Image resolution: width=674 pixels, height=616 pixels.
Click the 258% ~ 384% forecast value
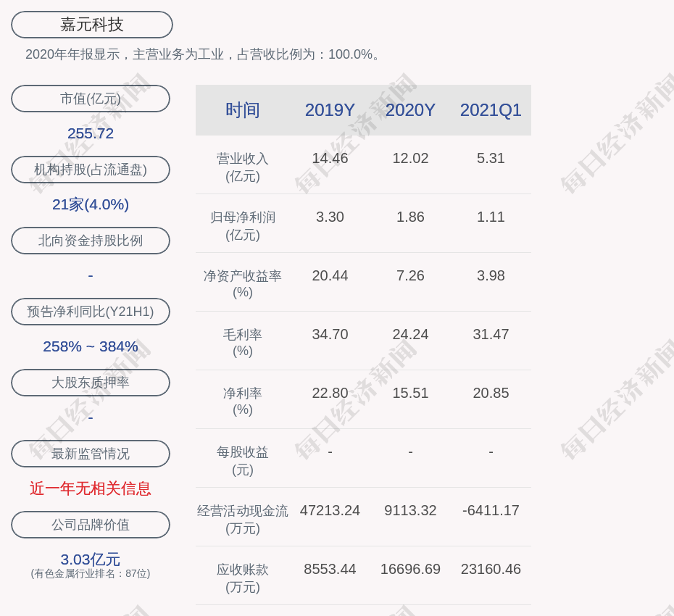pyautogui.click(x=91, y=346)
